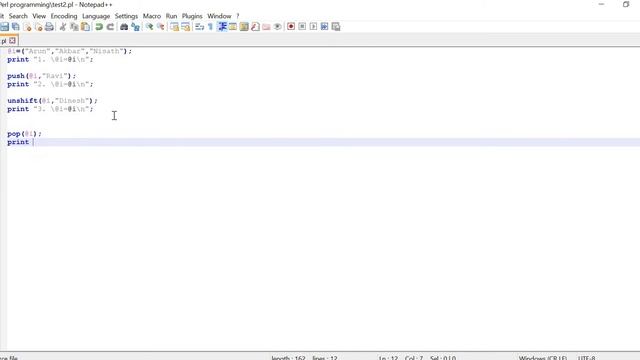Close the test2.pl tab with its X

tap(12, 40)
